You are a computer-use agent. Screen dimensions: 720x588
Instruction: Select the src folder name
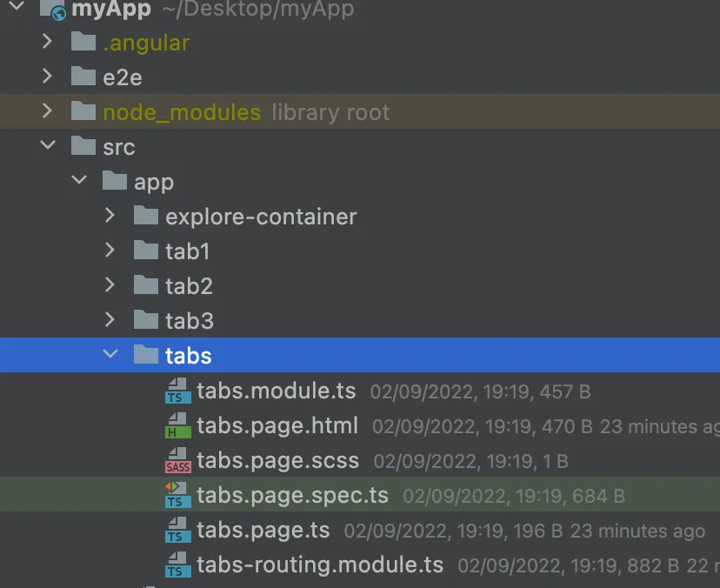point(119,148)
